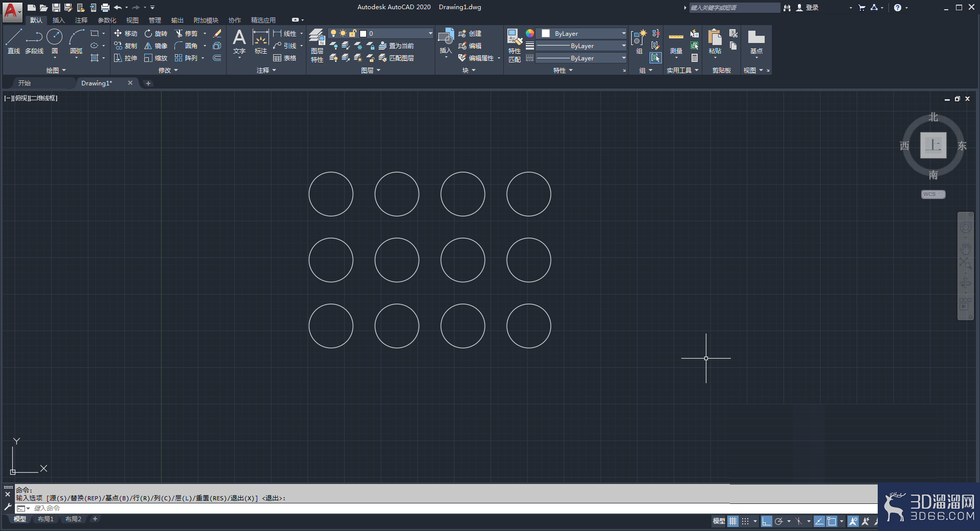This screenshot has height=531, width=980.
Task: Expand the ByLayer color dropdown
Action: click(583, 33)
